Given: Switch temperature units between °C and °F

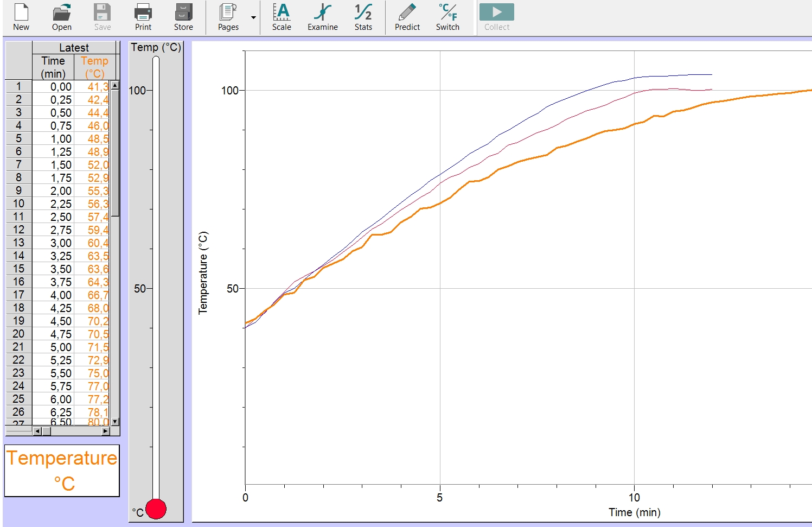Looking at the screenshot, I should (x=447, y=17).
